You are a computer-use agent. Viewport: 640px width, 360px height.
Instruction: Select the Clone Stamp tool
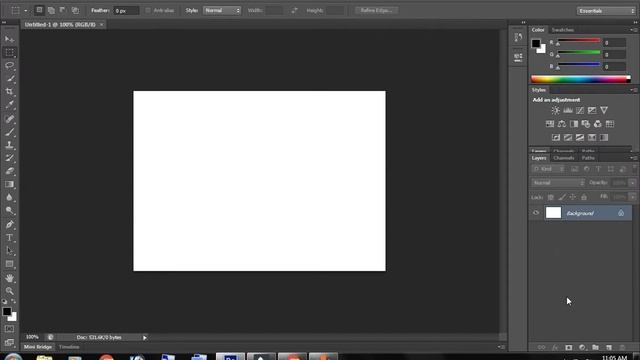[x=9, y=145]
